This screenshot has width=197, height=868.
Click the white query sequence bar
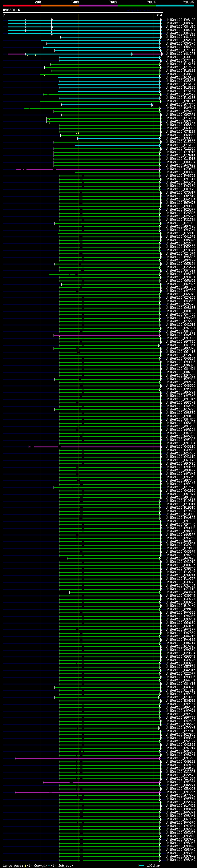[83, 13]
